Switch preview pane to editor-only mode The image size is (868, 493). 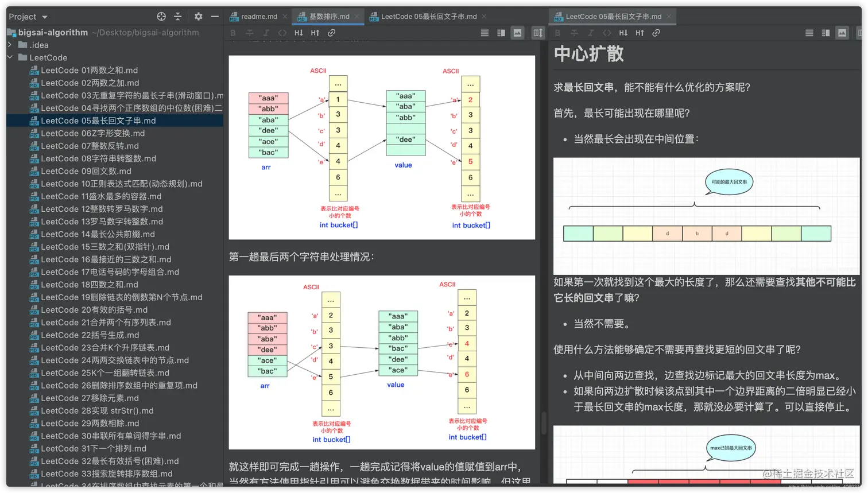point(484,33)
